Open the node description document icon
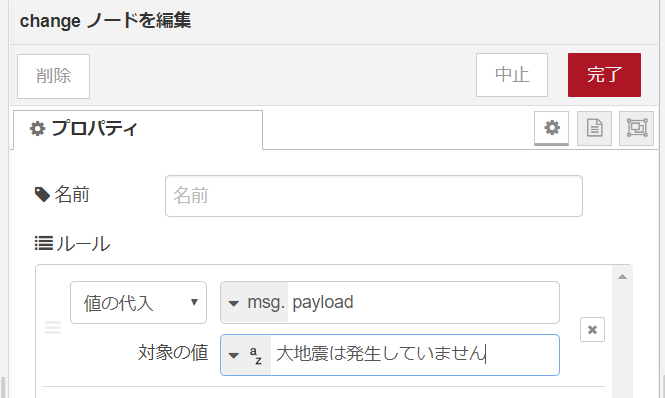 click(x=594, y=128)
